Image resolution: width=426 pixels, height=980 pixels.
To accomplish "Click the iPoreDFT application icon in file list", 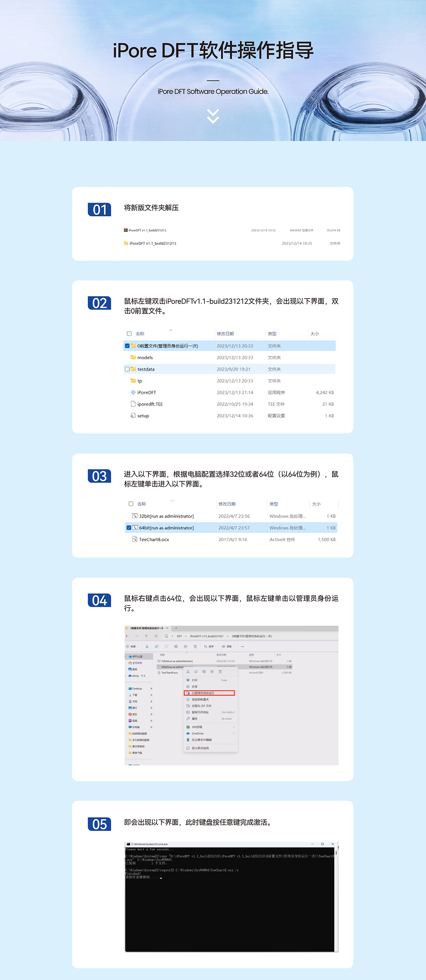I will tap(133, 392).
